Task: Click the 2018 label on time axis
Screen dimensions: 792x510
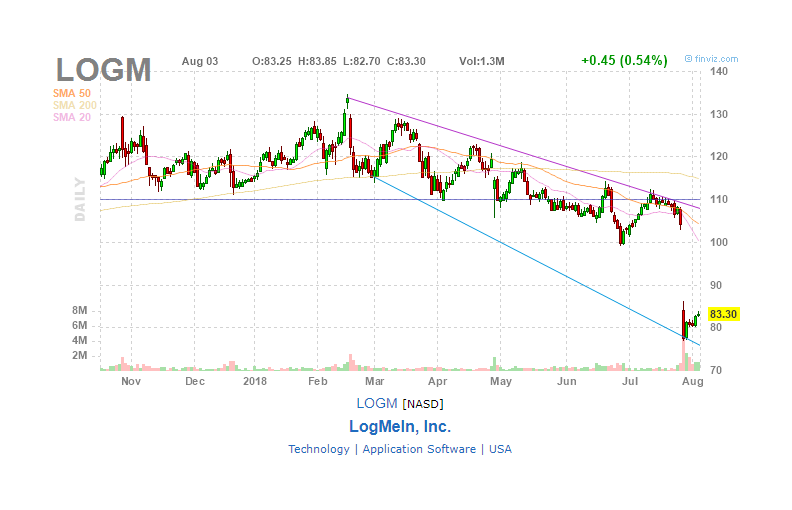Action: pyautogui.click(x=255, y=381)
